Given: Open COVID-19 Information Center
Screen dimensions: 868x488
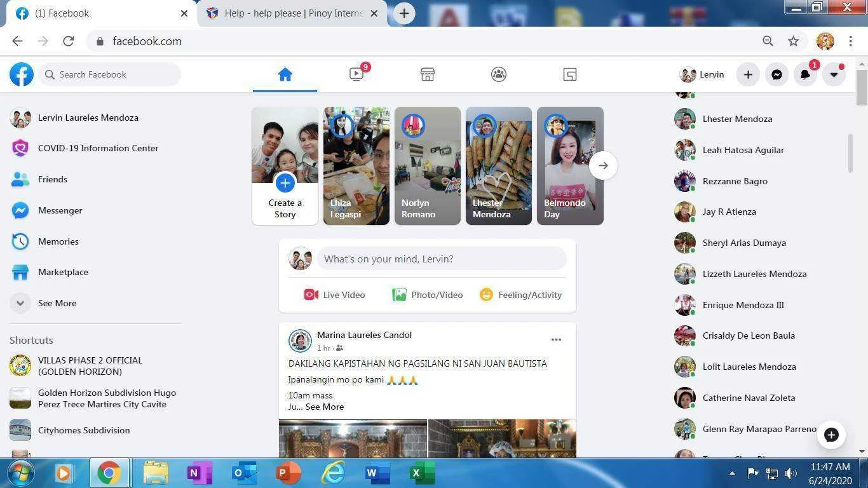Looking at the screenshot, I should pos(95,148).
